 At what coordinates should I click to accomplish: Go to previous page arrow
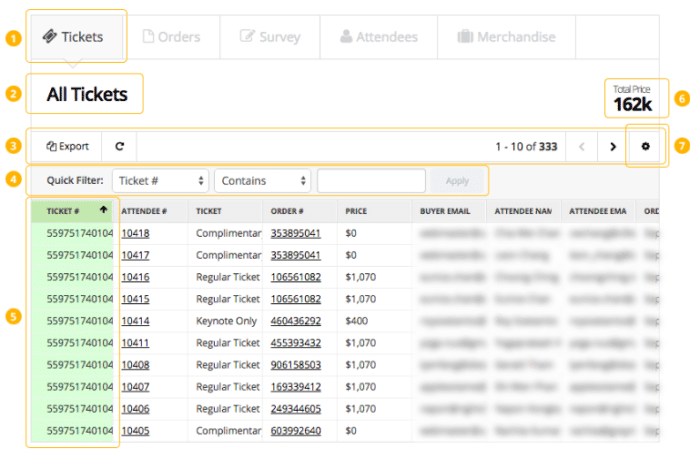(x=582, y=146)
